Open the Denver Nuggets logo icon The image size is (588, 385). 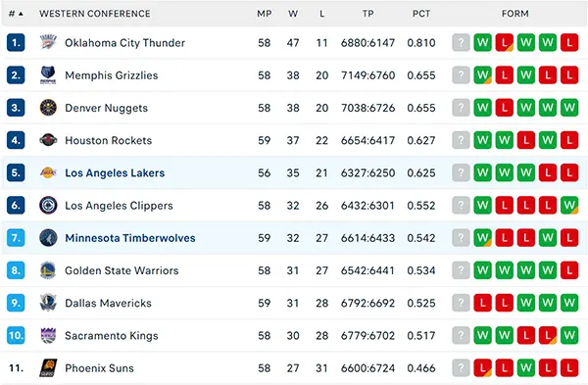click(48, 108)
